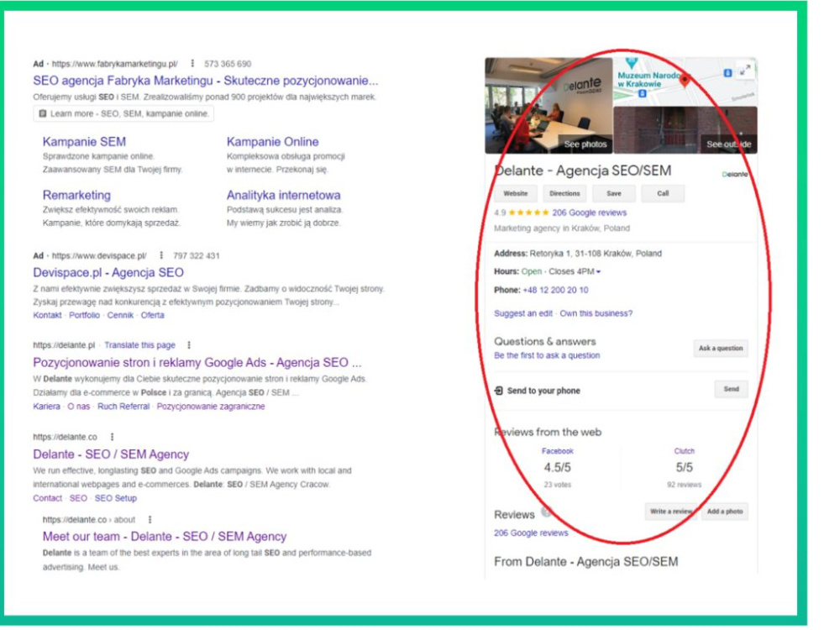This screenshot has width=840, height=630.
Task: Click Translate this page link
Action: (x=139, y=345)
